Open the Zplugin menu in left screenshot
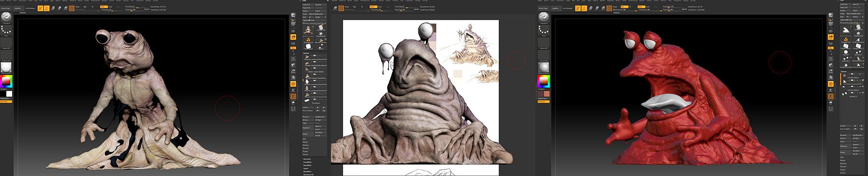The width and height of the screenshot is (868, 176). (148, 1)
